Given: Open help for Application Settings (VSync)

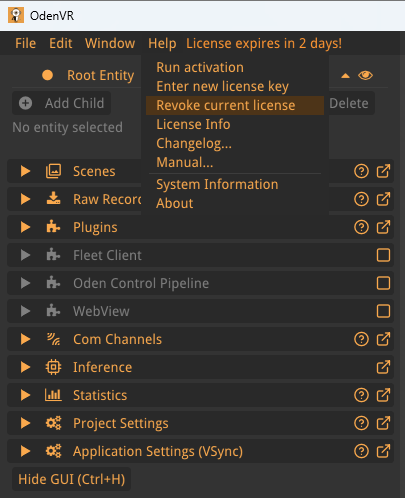Looking at the screenshot, I should click(x=361, y=451).
